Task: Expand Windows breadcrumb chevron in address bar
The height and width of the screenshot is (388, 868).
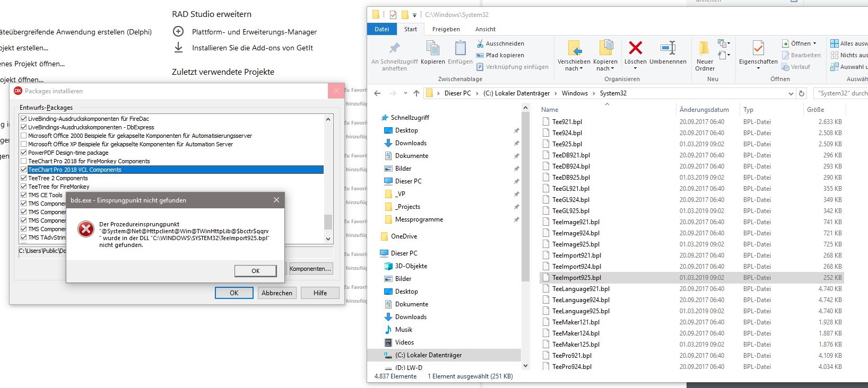Action: pyautogui.click(x=594, y=93)
